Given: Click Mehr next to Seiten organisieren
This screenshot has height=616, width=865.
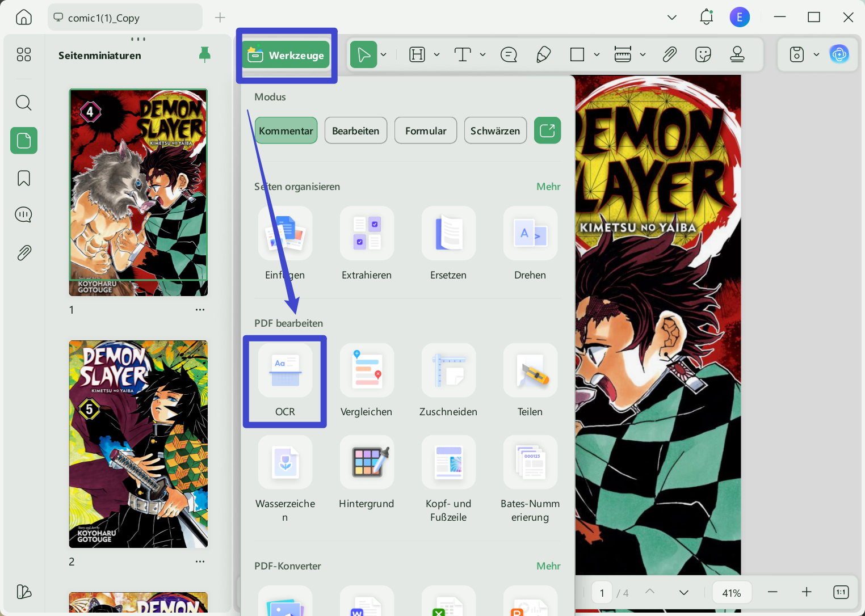Looking at the screenshot, I should (x=548, y=186).
